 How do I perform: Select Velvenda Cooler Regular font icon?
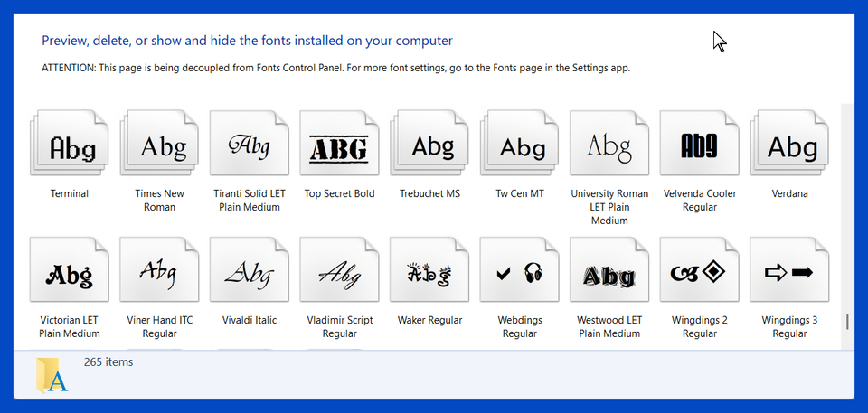point(699,145)
